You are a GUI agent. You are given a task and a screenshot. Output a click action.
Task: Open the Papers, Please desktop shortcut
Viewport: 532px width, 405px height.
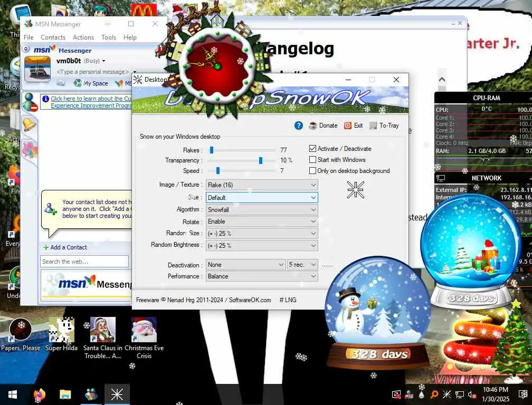(x=21, y=334)
